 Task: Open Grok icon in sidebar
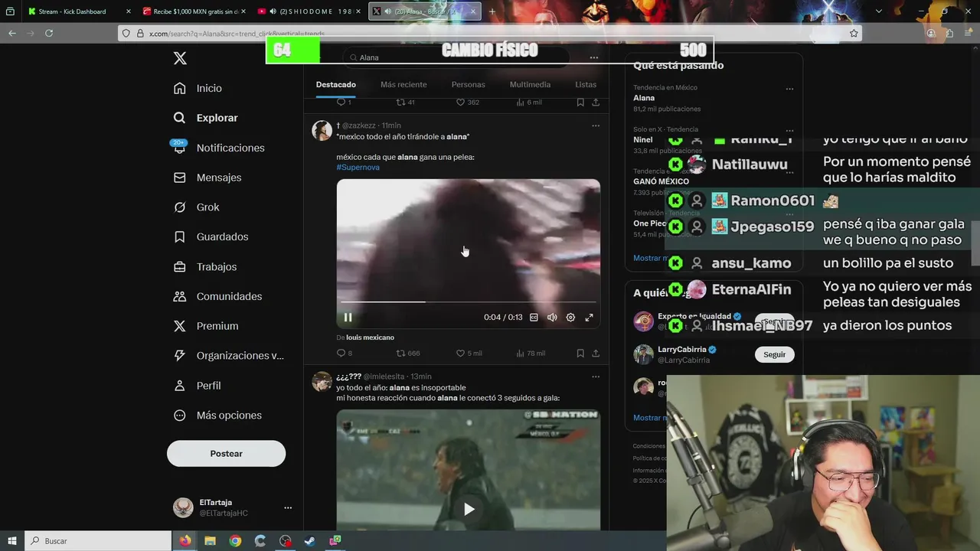(180, 207)
